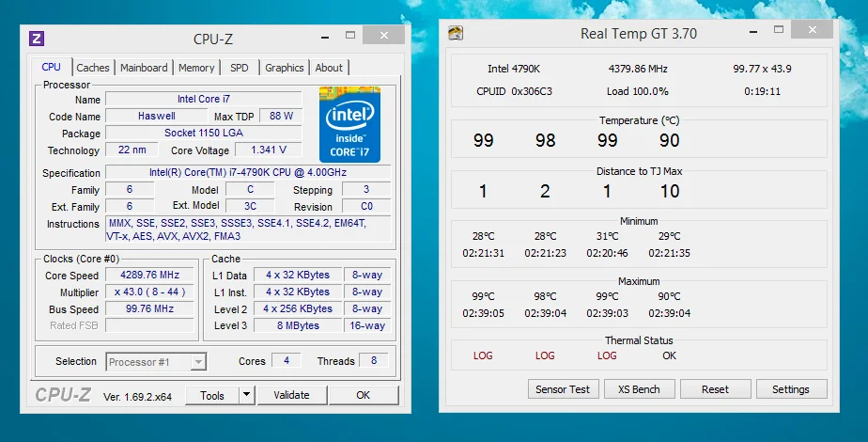Screen dimensions: 868x442
Task: Click the Validate button
Action: click(292, 395)
